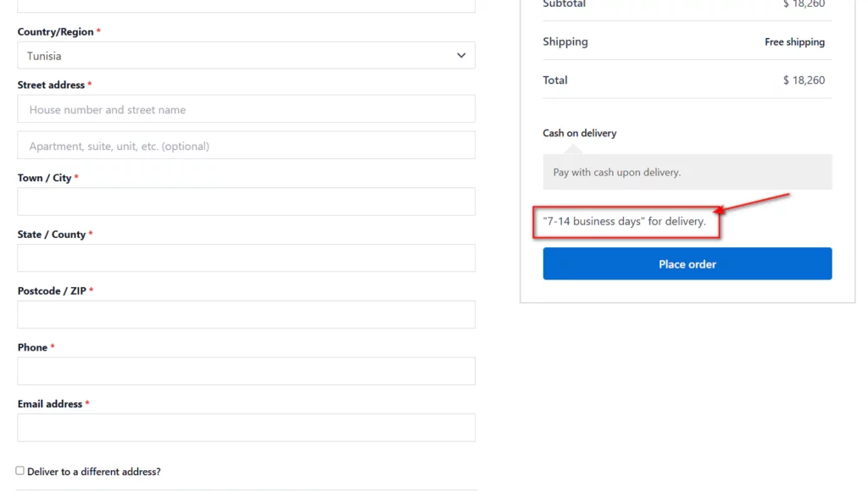Viewport: 868px width, 492px height.
Task: Focus the House number and street name field
Action: (246, 109)
